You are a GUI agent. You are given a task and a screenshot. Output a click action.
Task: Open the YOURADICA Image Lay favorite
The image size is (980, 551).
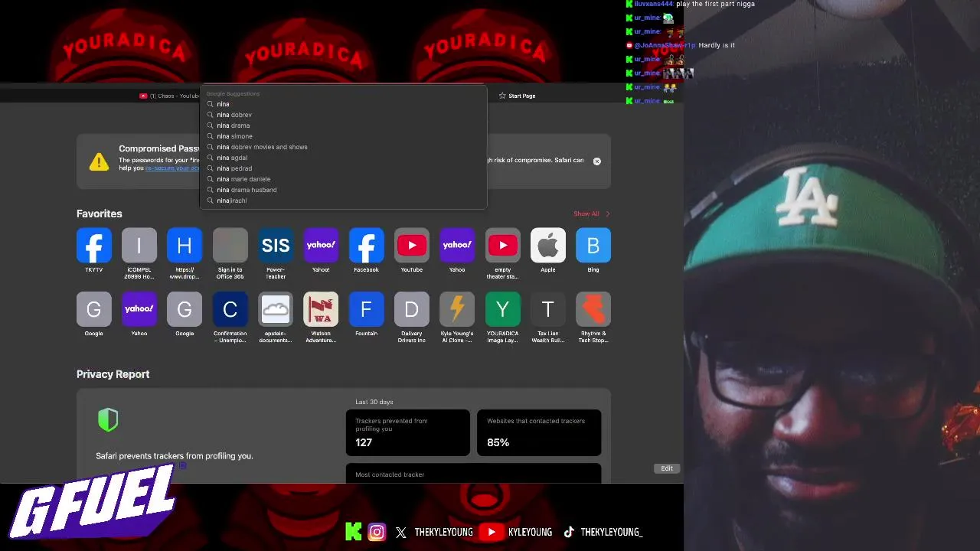point(502,309)
